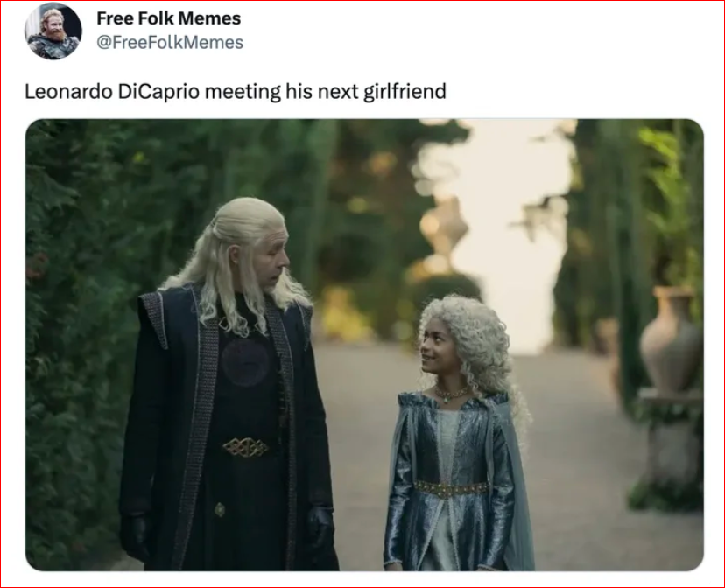Click the green hedge left of the man

(79, 324)
